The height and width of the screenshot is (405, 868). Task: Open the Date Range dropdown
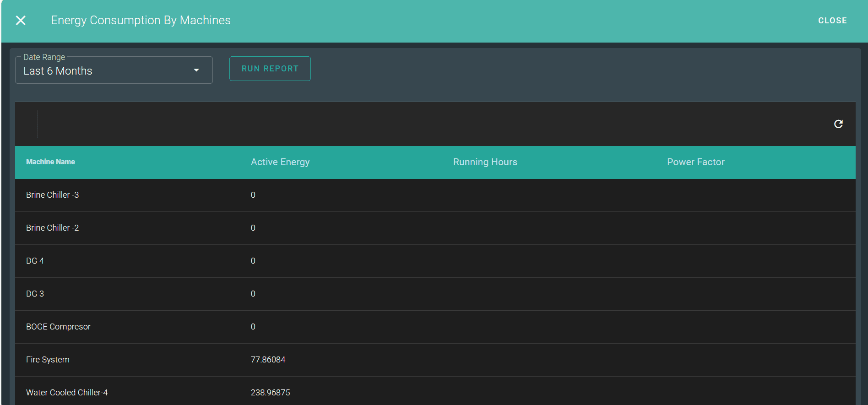tap(114, 70)
